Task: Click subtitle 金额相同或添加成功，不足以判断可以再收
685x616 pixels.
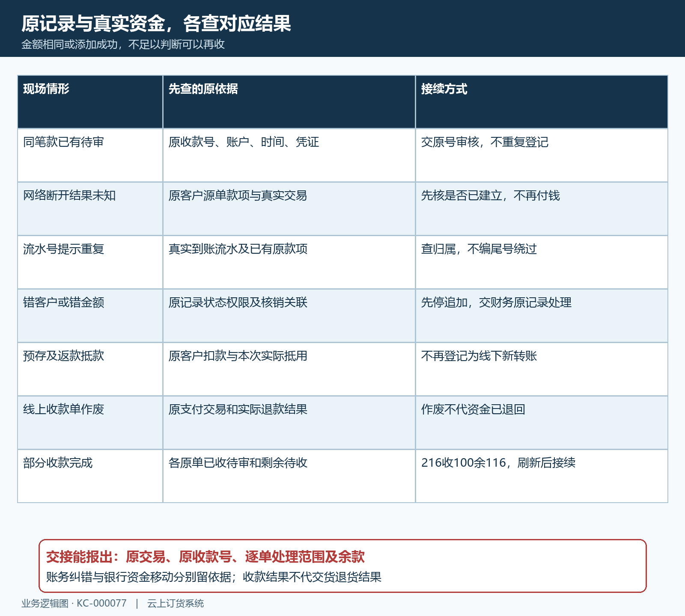Action: 123,44
